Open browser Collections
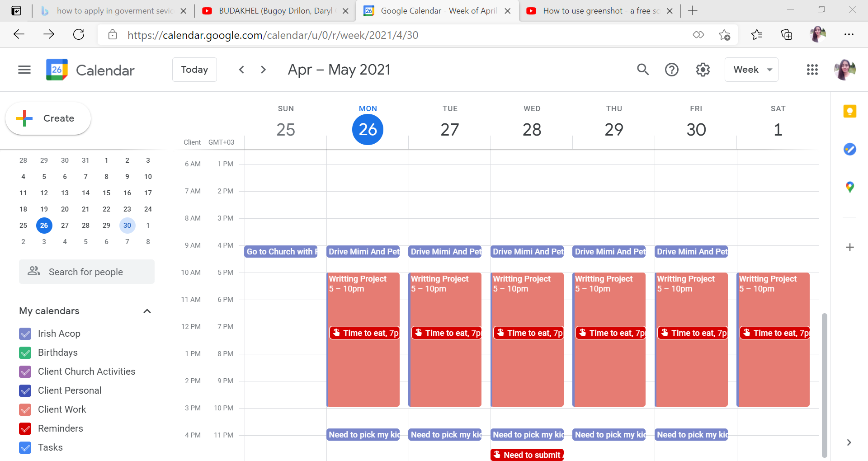The width and height of the screenshot is (868, 461). 787,35
